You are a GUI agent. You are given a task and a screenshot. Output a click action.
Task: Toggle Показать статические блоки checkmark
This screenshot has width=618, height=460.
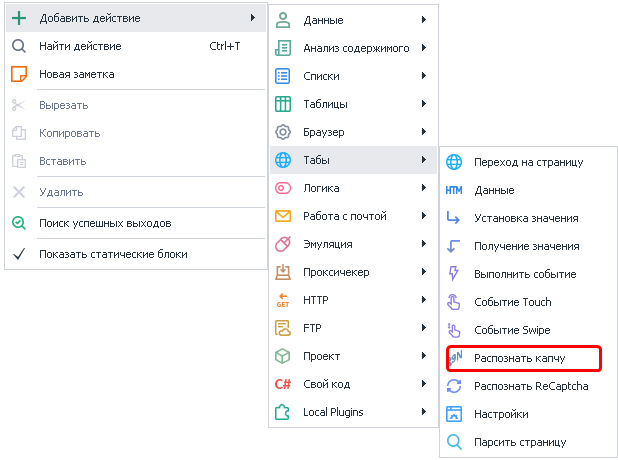[x=18, y=254]
